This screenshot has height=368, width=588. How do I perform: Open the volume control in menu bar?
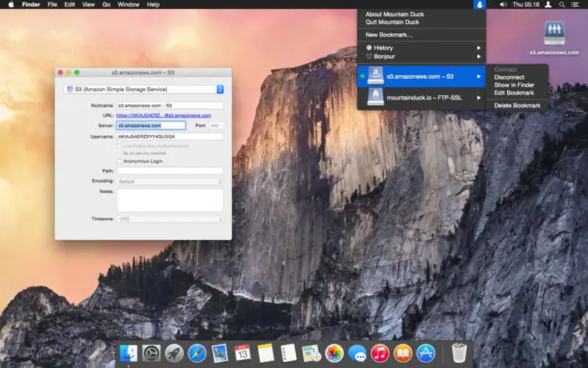(x=503, y=4)
